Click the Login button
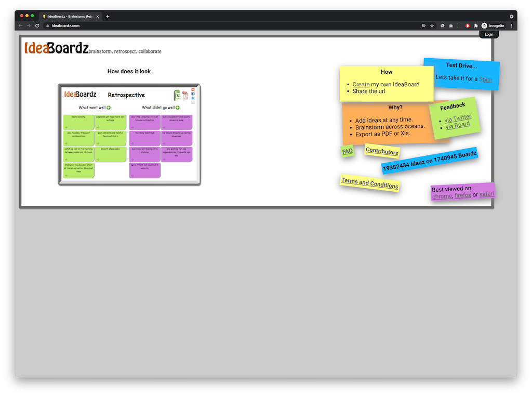The image size is (532, 396). 488,34
